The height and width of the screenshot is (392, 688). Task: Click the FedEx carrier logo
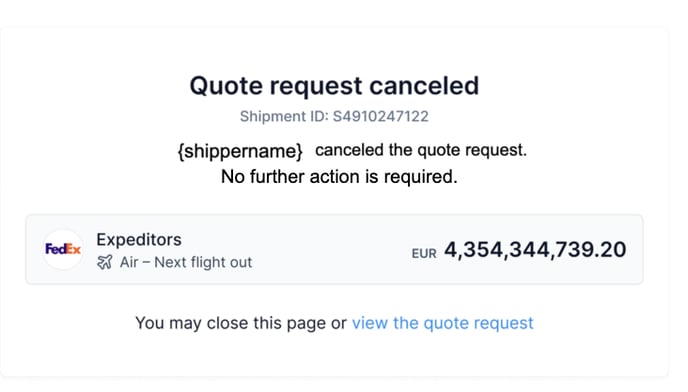pyautogui.click(x=63, y=249)
